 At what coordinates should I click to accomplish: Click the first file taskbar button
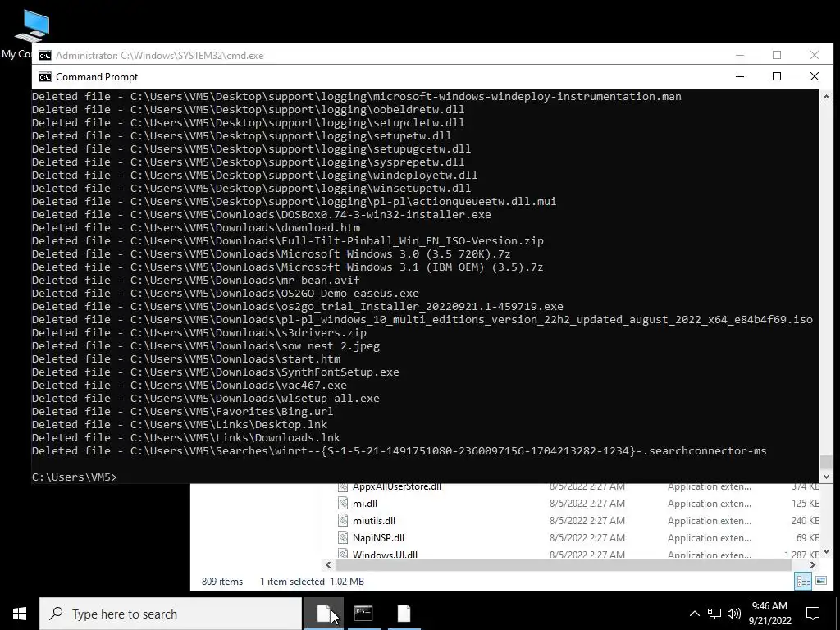pyautogui.click(x=324, y=614)
